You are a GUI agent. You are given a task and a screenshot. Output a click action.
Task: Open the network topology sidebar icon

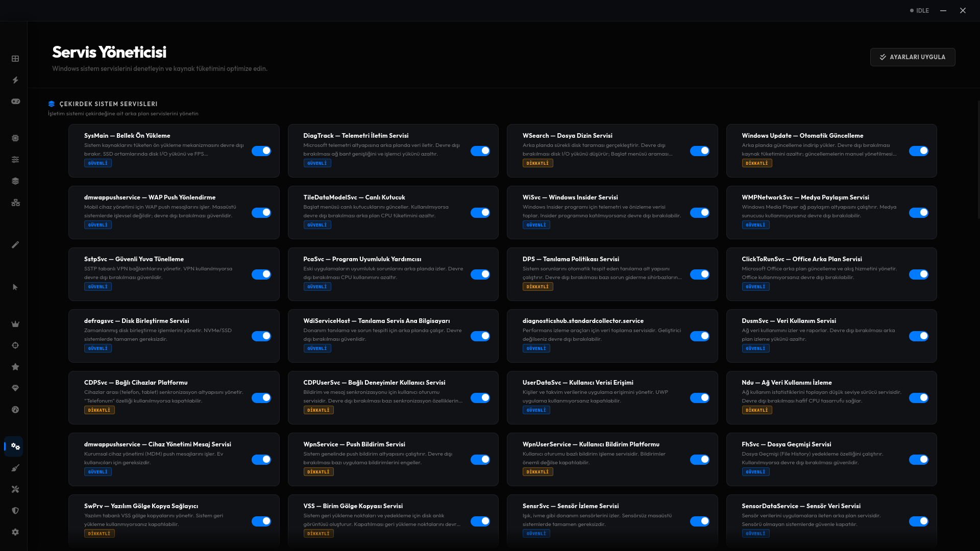pyautogui.click(x=15, y=203)
